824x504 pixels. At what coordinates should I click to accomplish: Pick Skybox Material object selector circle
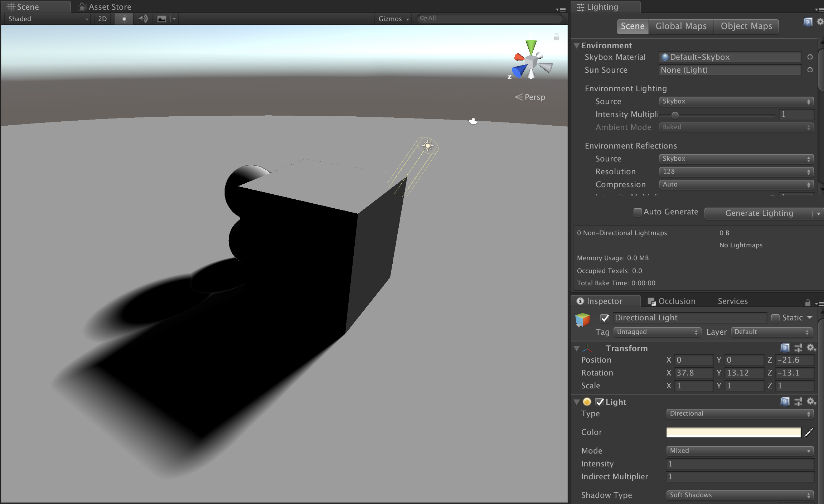pos(810,57)
